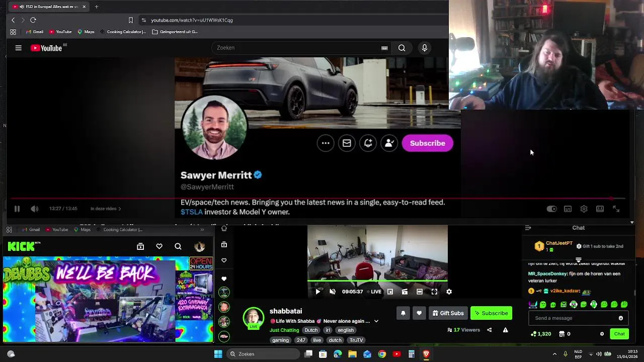Click the bell-plus notify icon on profile

[368, 143]
